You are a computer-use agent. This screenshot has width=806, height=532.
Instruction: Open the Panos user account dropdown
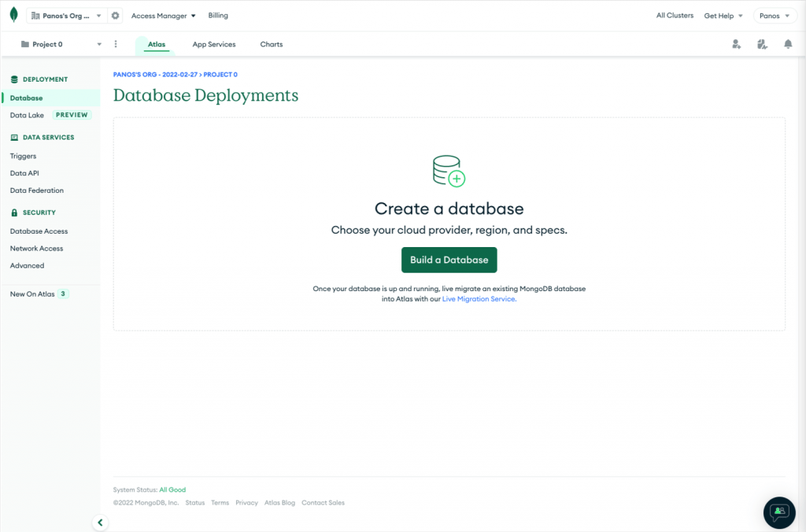[775, 16]
